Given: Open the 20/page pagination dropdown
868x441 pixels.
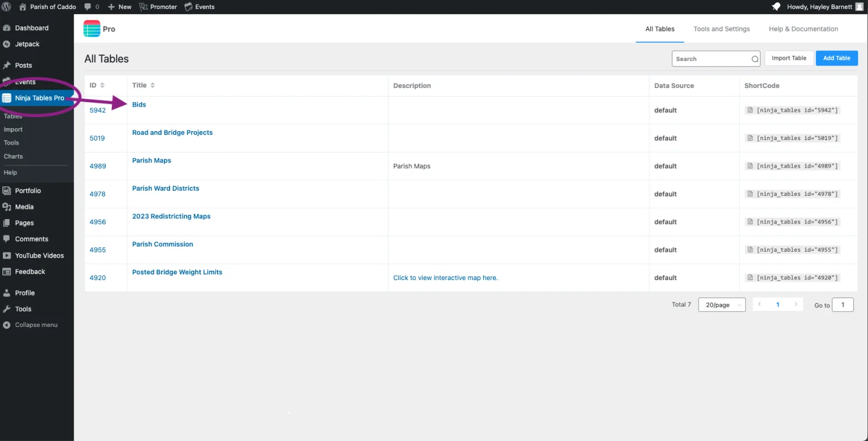Looking at the screenshot, I should pos(722,305).
